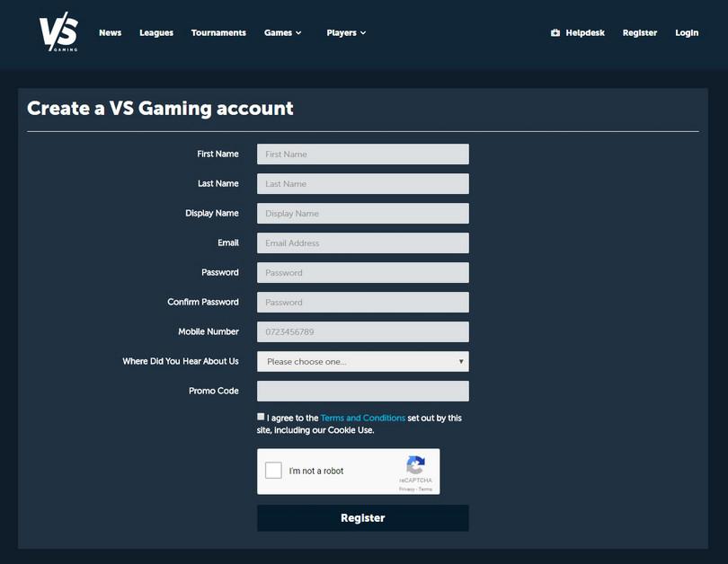Expand the Players dropdown menu
Screen dimensions: 728x564
tap(346, 33)
